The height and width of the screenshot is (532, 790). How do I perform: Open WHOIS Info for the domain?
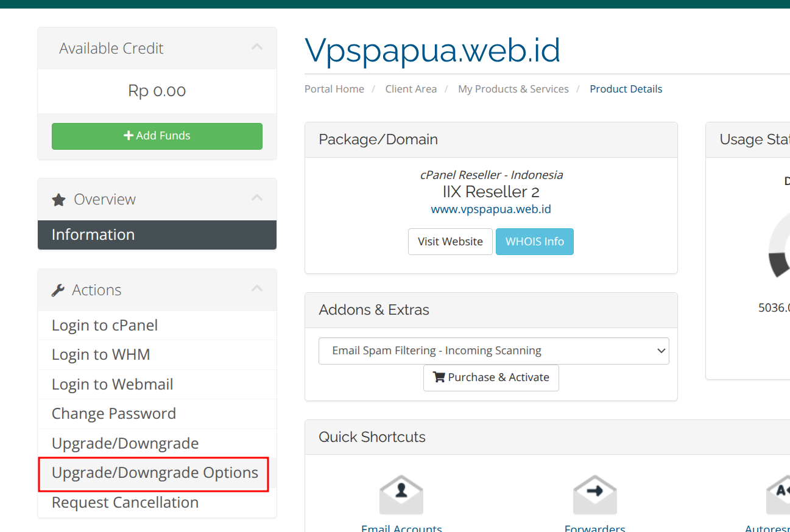[534, 242]
